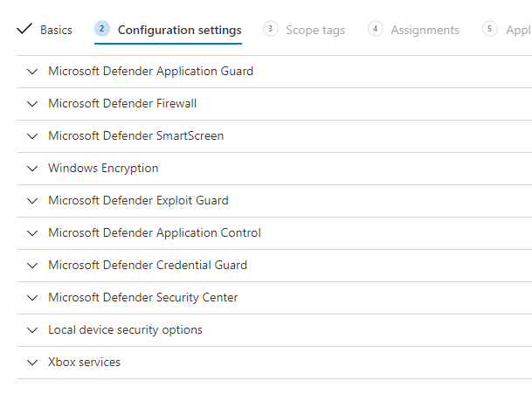The image size is (532, 415).
Task: Click chevron beside Microsoft Defender SmartScreen
Action: 33,136
